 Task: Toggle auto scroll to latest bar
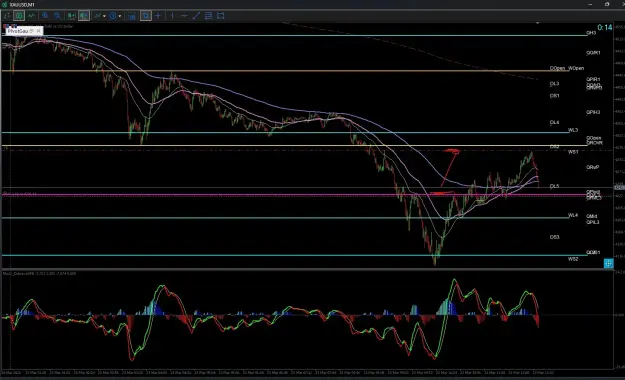(71, 16)
